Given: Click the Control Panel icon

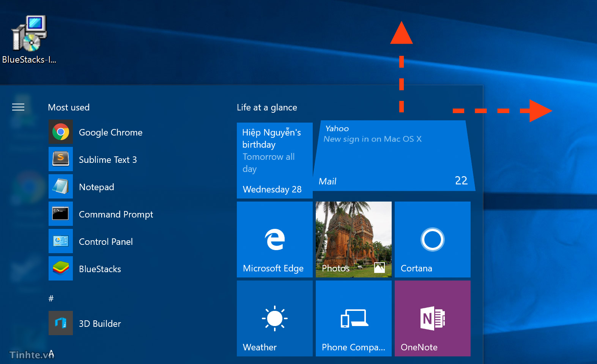Looking at the screenshot, I should 61,241.
